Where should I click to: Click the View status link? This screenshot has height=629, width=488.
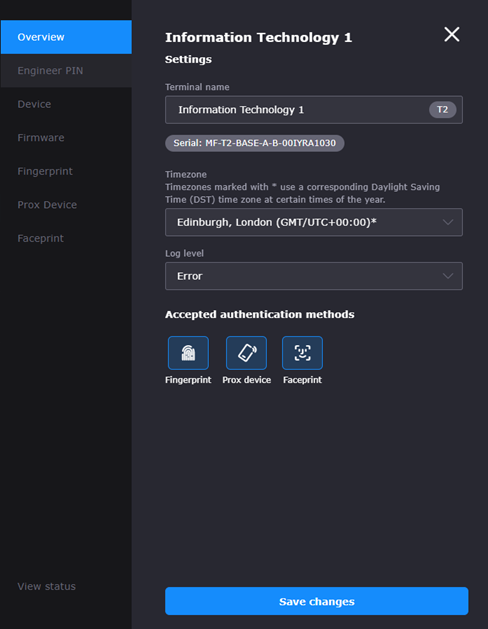click(47, 586)
